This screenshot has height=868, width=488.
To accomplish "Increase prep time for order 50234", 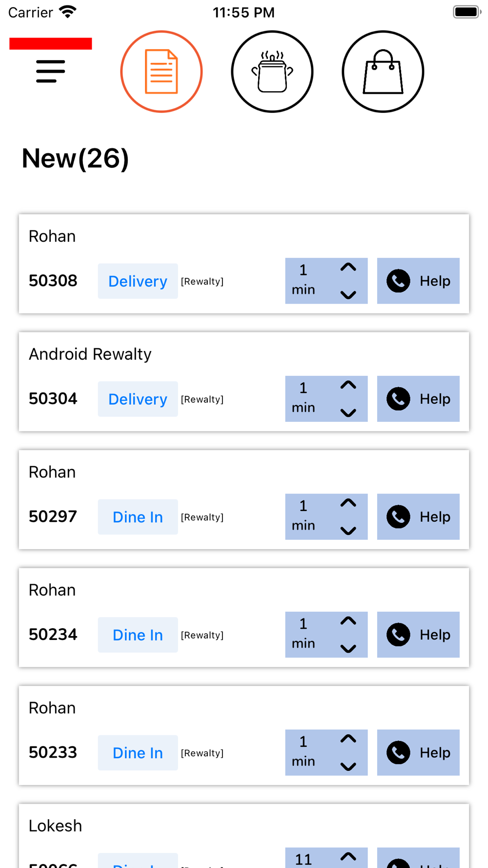I will (348, 621).
